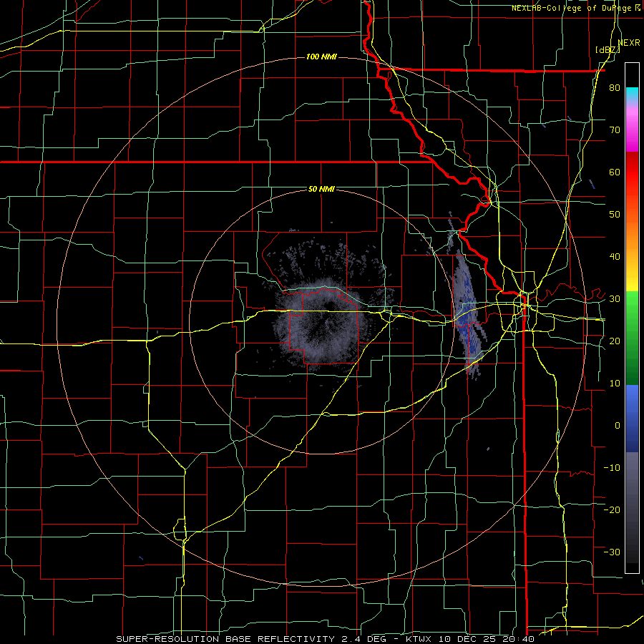This screenshot has height=644, width=644.
Task: Click the "[dBZ]" unit label
Action: pos(608,50)
